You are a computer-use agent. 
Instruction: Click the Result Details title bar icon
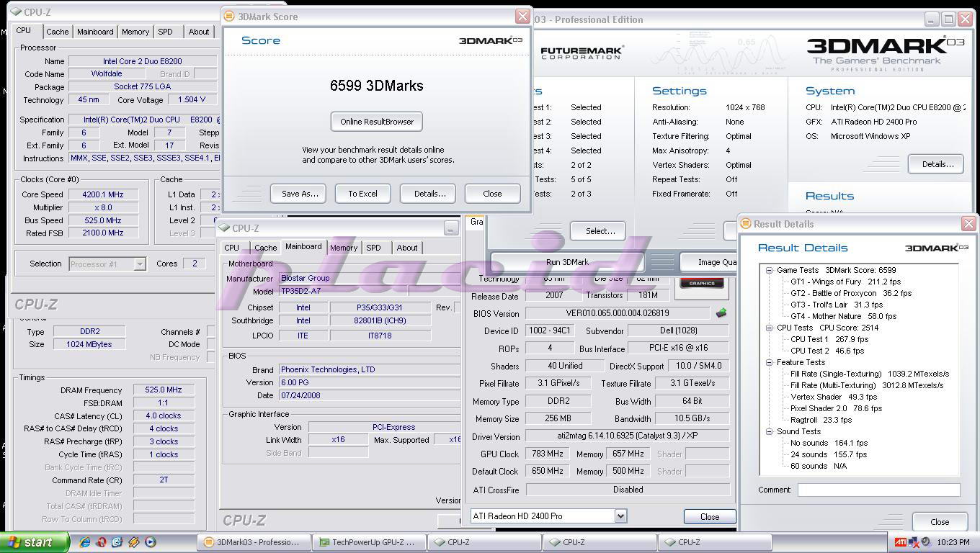click(747, 224)
